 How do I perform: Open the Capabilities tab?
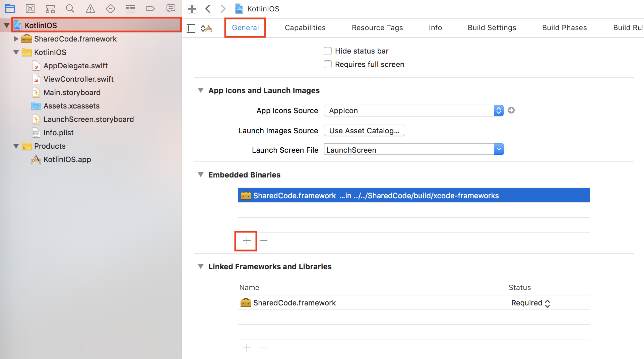[305, 28]
